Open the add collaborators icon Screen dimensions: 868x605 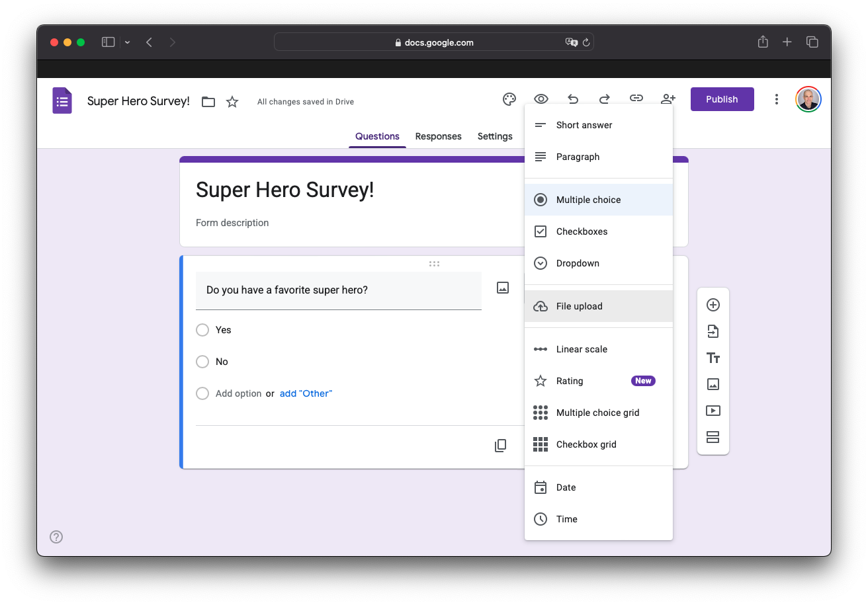click(668, 99)
